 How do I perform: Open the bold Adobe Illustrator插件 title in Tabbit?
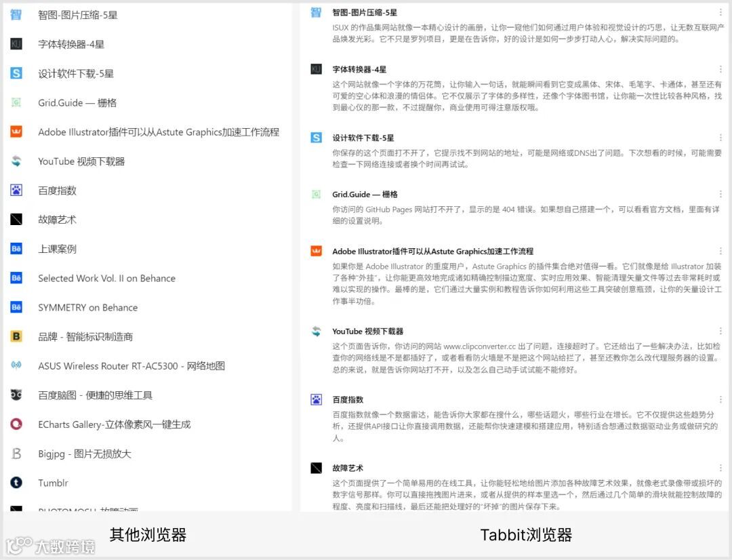432,252
